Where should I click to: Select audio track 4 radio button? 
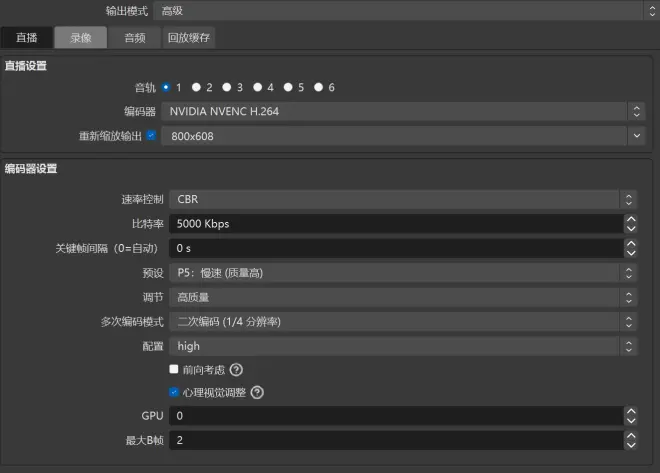pos(258,87)
